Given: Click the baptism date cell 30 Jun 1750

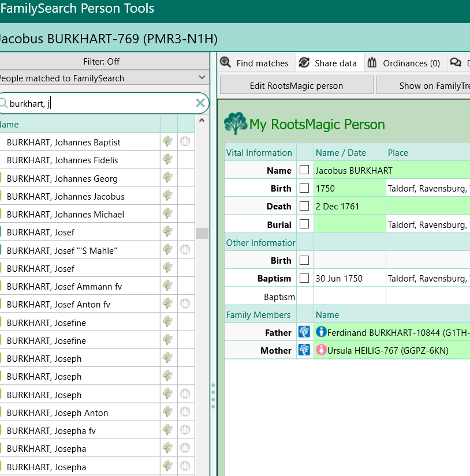Looking at the screenshot, I should tap(350, 278).
